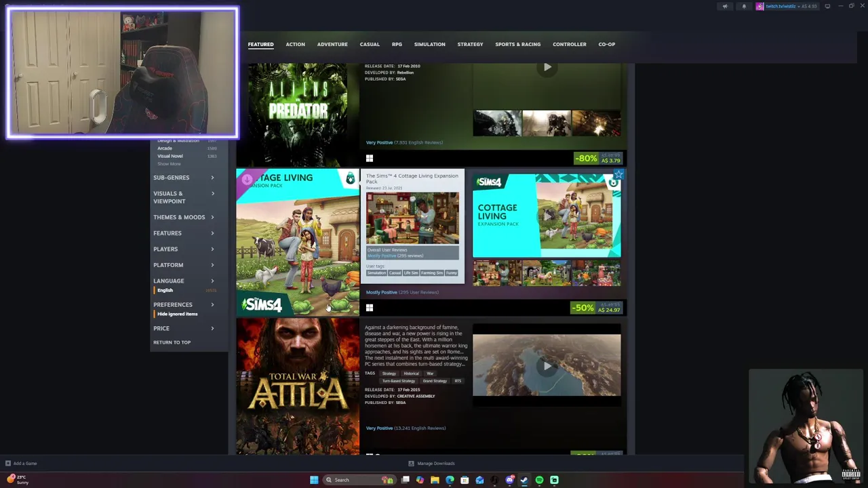Image resolution: width=868 pixels, height=488 pixels.
Task: Open Microsoft Store from taskbar
Action: [465, 480]
